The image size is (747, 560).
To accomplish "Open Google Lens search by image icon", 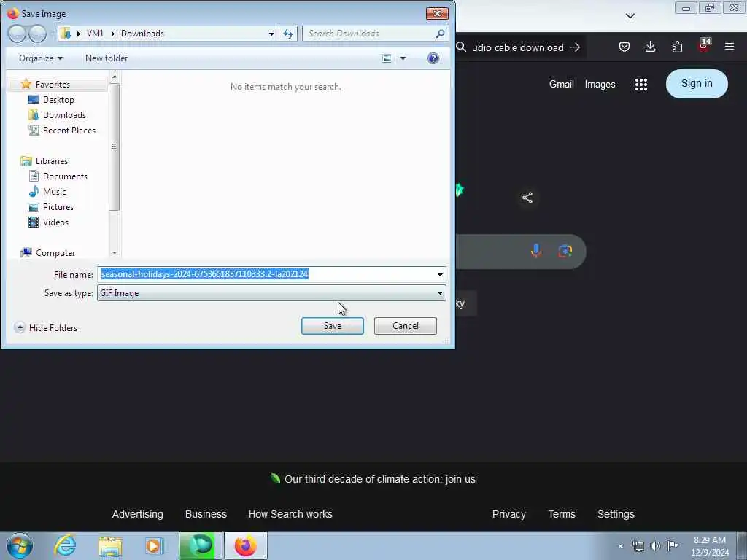I will (x=565, y=251).
